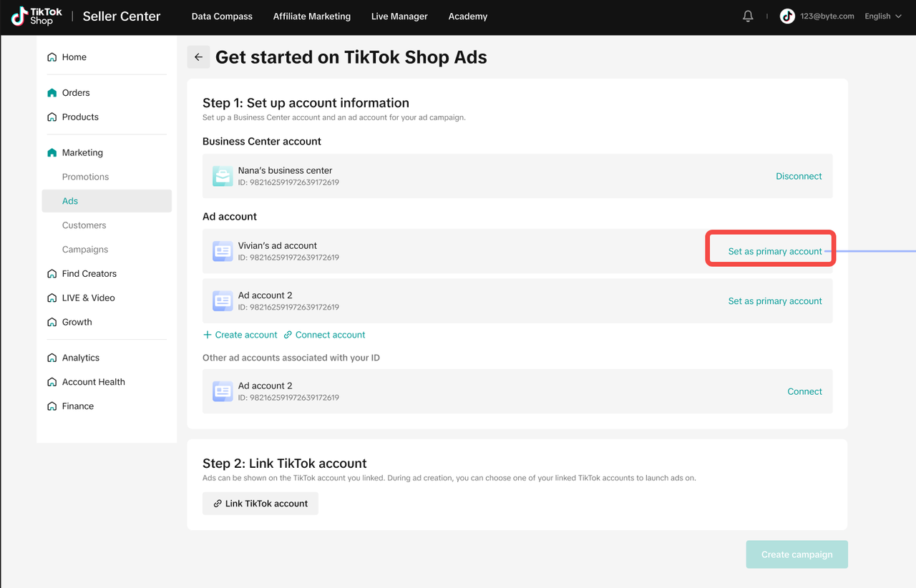The height and width of the screenshot is (588, 916).
Task: Disconnect Nana's business center
Action: pyautogui.click(x=799, y=176)
